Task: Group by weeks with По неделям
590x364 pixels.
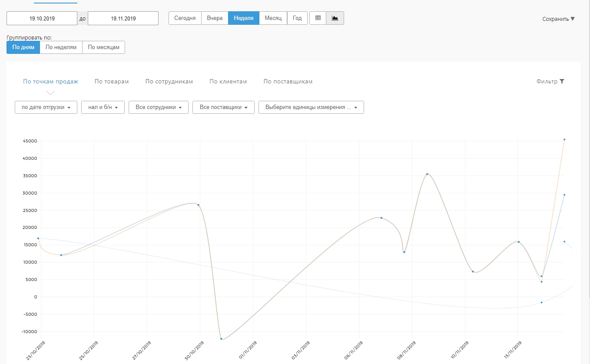Action: [61, 47]
